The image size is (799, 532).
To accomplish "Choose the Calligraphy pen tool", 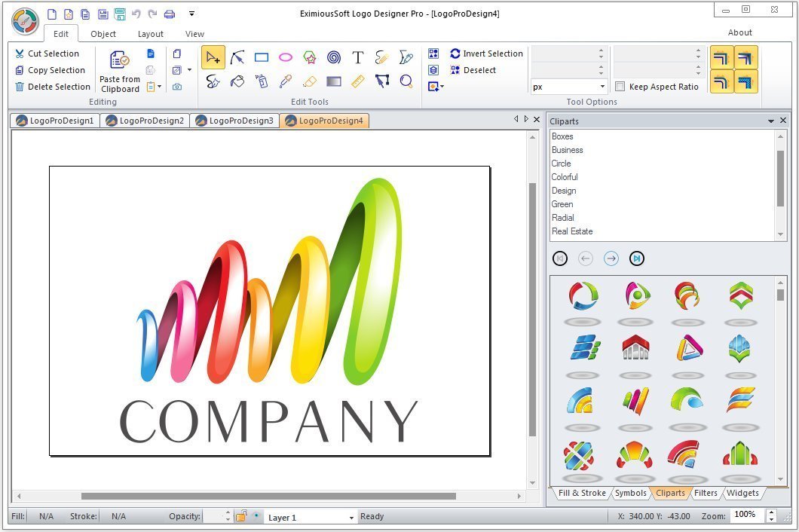I will pos(213,81).
